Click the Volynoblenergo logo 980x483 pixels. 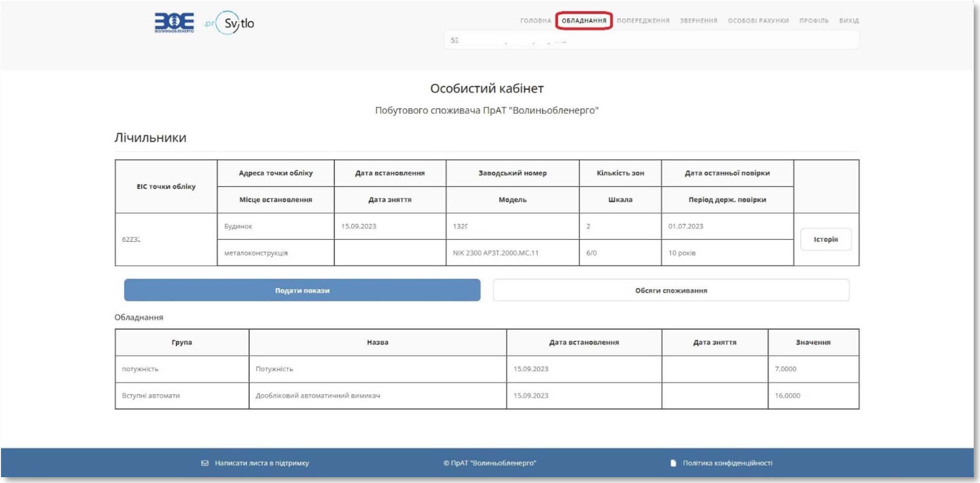click(174, 23)
